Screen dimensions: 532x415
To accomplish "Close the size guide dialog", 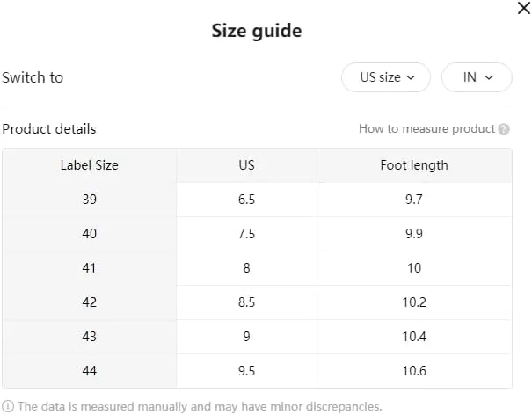I will [524, 8].
